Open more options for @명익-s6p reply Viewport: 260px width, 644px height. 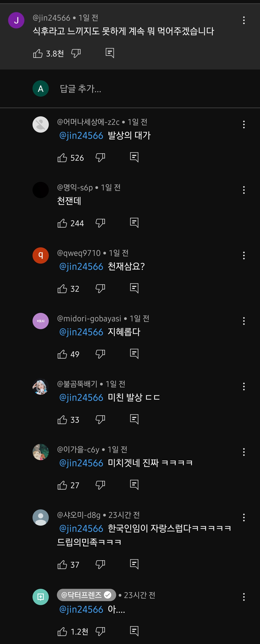pos(244,190)
